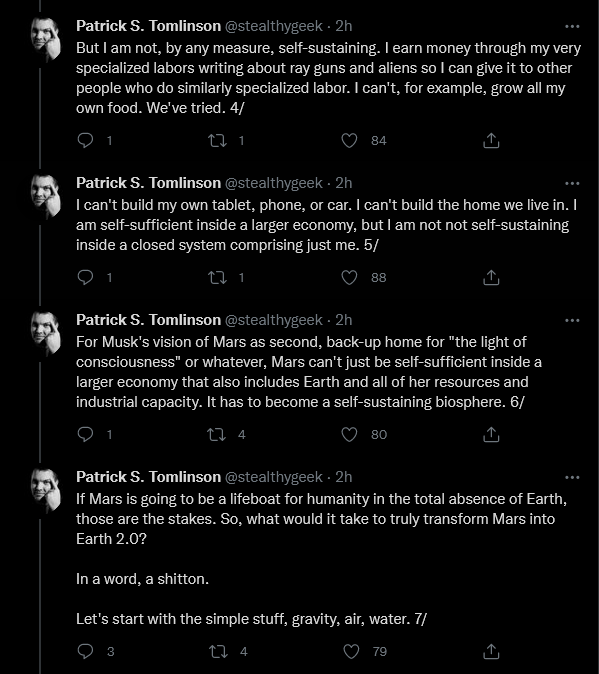
Task: Open @stealthygeek handle on the 6/ tweet
Action: pos(274,320)
